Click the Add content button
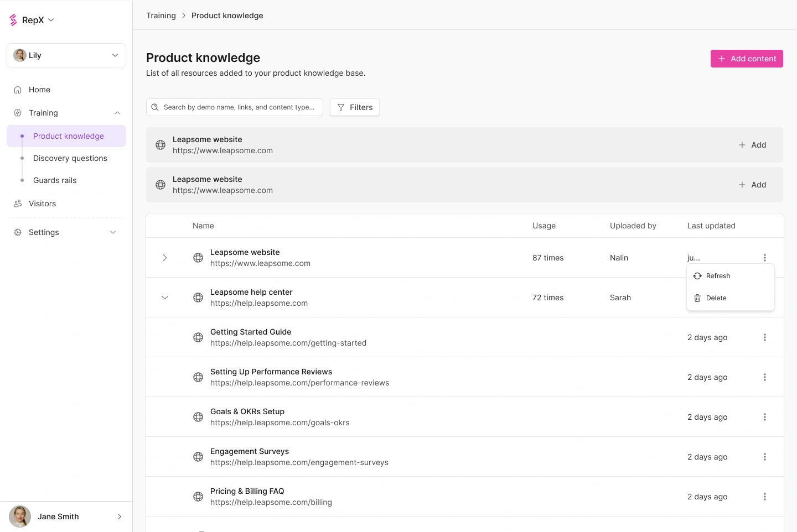The height and width of the screenshot is (532, 797). [747, 59]
